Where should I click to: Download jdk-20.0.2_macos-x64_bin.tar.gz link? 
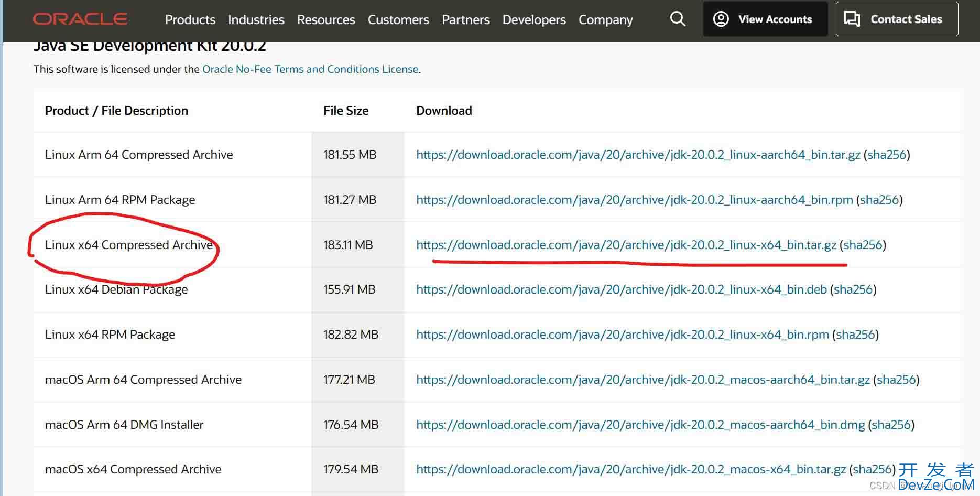tap(631, 469)
